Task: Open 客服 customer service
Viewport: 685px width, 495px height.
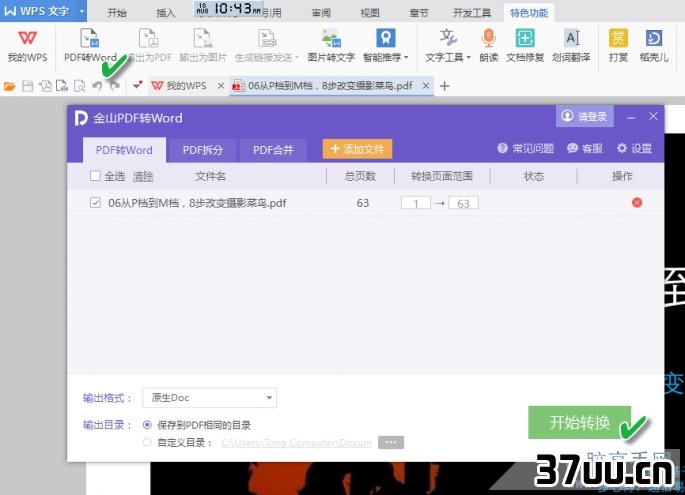Action: (x=585, y=149)
